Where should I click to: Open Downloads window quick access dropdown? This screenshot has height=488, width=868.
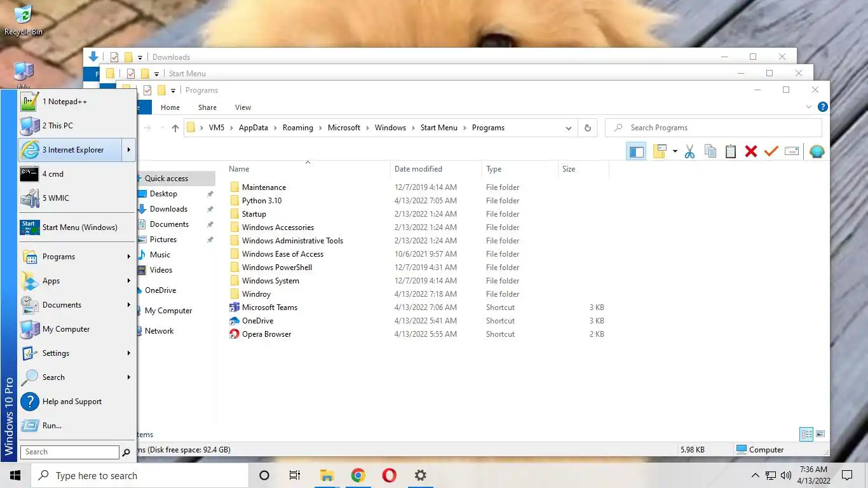[x=140, y=58]
